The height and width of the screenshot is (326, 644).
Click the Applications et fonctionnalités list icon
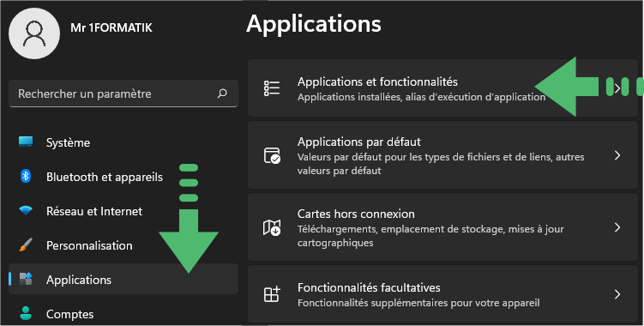pos(272,88)
